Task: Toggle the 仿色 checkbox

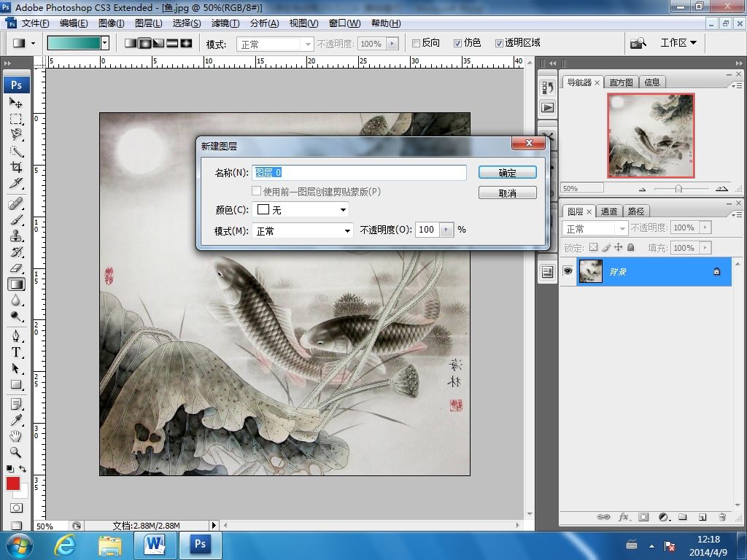Action: coord(457,43)
